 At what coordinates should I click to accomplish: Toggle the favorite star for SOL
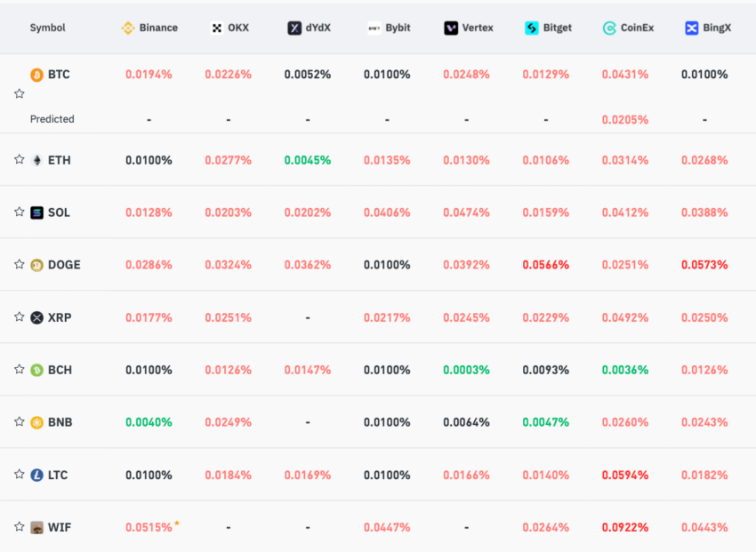[20, 212]
